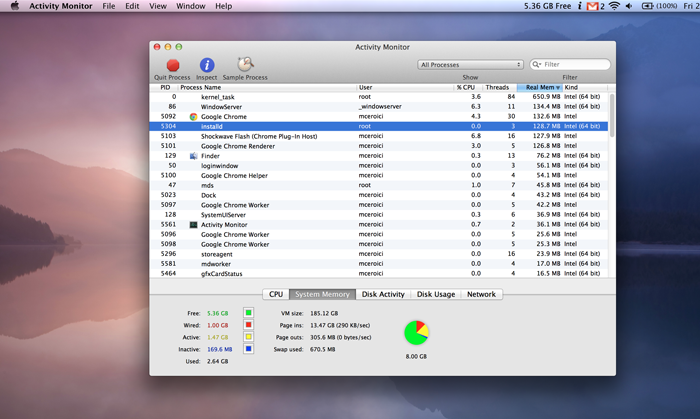Image resolution: width=700 pixels, height=419 pixels.
Task: Sort by the Real Mem column
Action: point(539,87)
